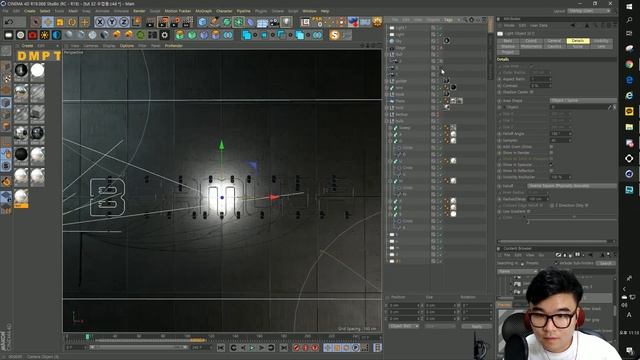This screenshot has width=640, height=360.
Task: Toggle Add Grain checkbox
Action: click(551, 147)
